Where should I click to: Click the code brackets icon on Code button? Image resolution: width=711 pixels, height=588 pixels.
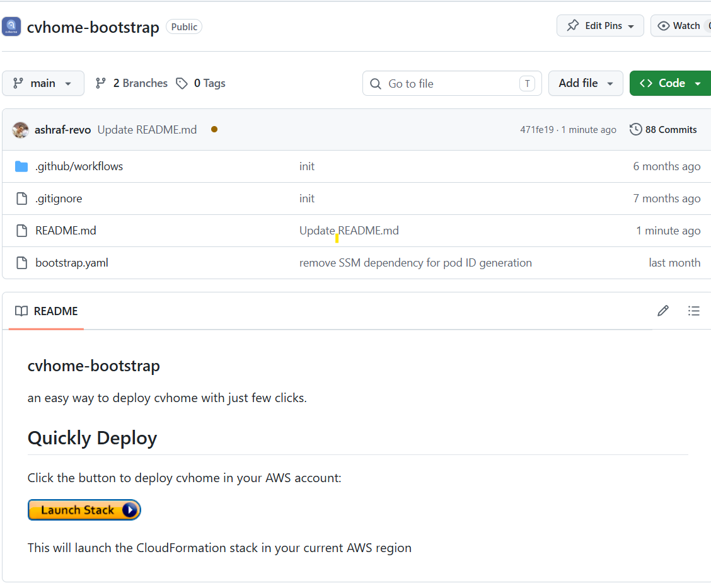pyautogui.click(x=646, y=83)
